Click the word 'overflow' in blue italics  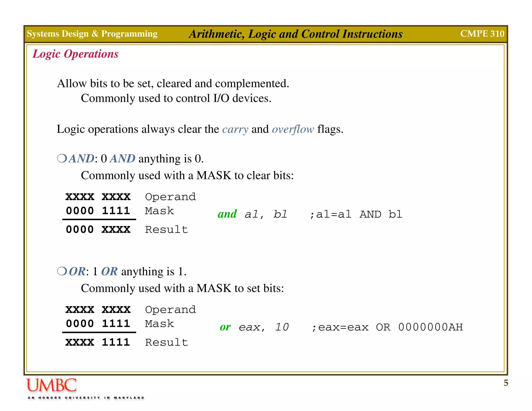(293, 129)
